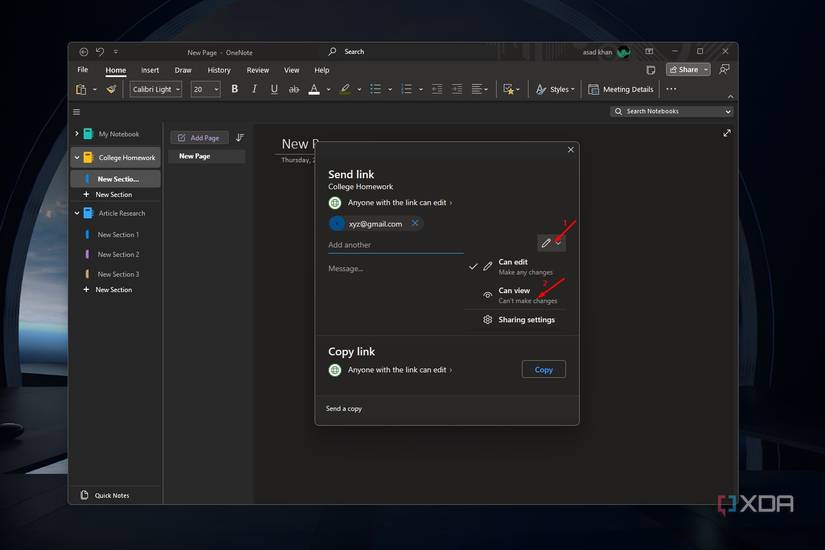825x550 pixels.
Task: Open the Styles gallery
Action: tap(555, 89)
